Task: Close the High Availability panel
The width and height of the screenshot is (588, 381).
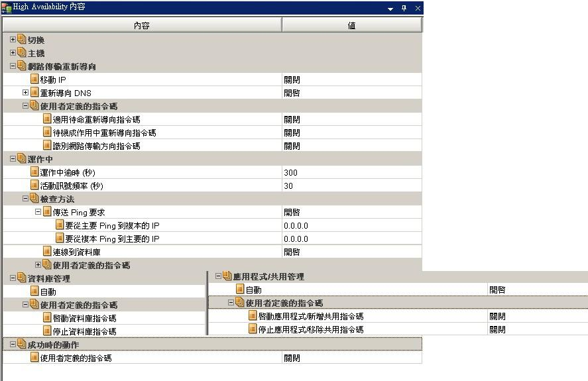Action: tap(418, 8)
